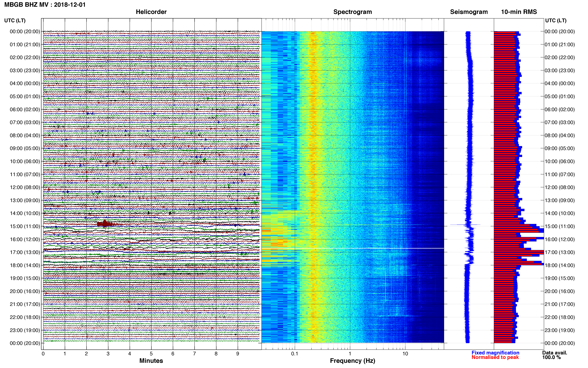
Task: Click the 'Minutes' x-axis label
Action: point(151,361)
